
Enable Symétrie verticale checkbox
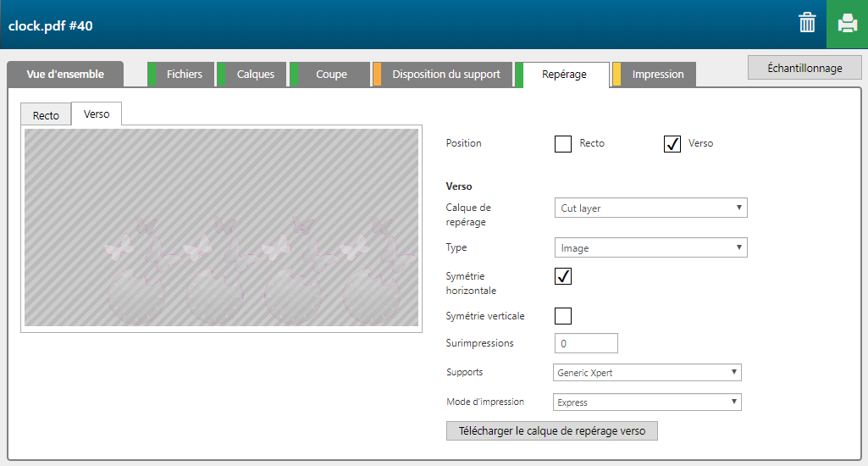coord(563,316)
